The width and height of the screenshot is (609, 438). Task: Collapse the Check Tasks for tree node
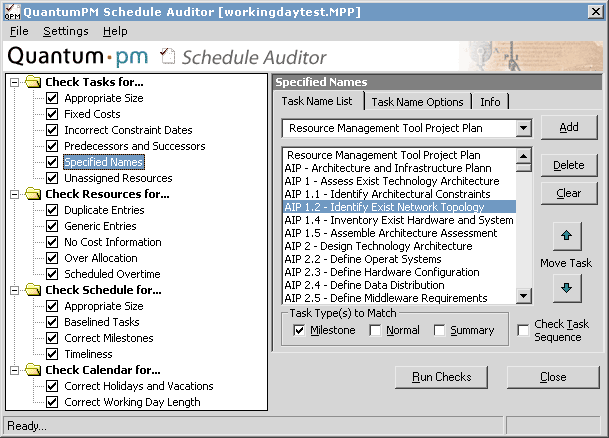[14, 82]
